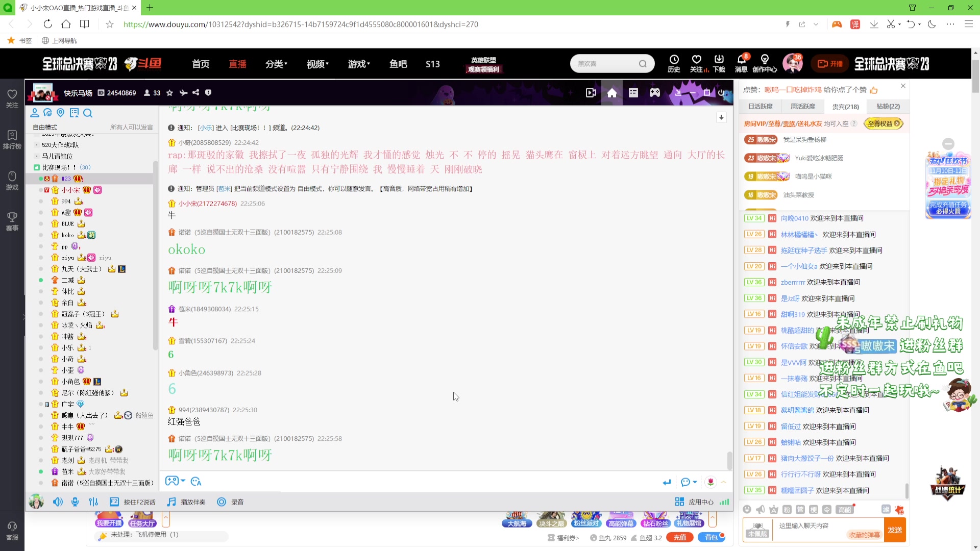Open the 历史 history clock icon
Viewport: 980px width, 551px height.
[x=674, y=60]
